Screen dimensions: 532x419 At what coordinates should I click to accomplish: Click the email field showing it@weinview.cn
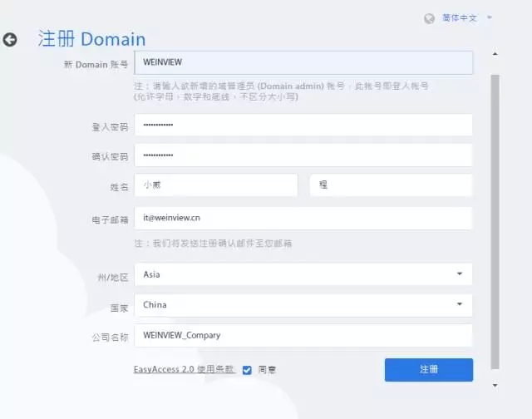click(x=303, y=218)
